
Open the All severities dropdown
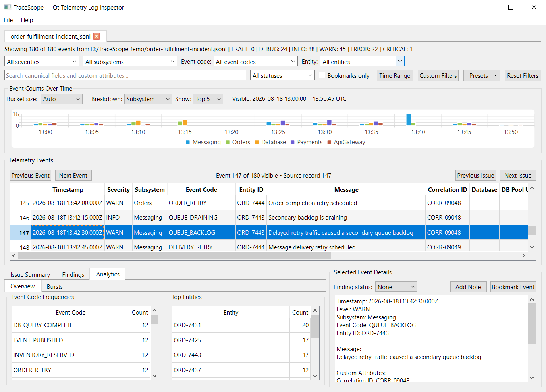(x=42, y=62)
